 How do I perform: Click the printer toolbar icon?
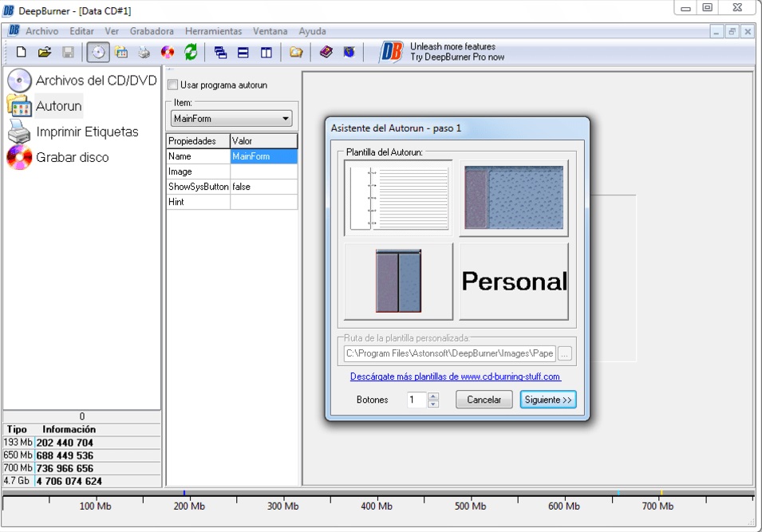(144, 52)
